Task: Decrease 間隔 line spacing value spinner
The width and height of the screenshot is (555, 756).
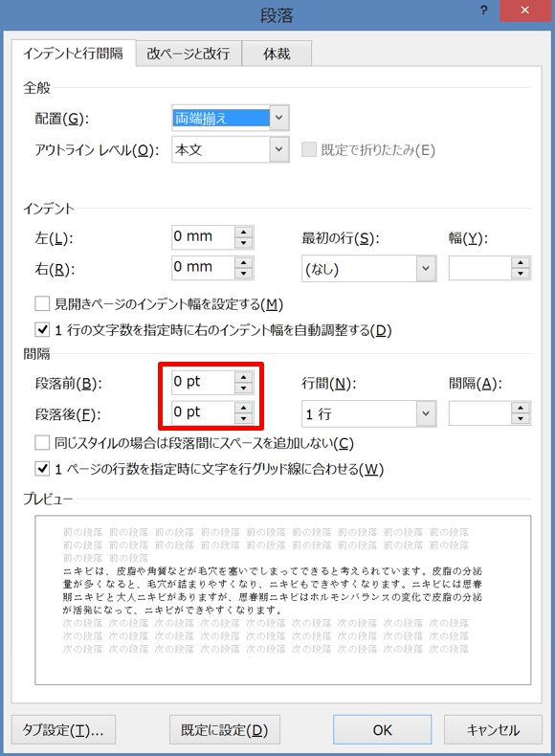Action: (521, 418)
